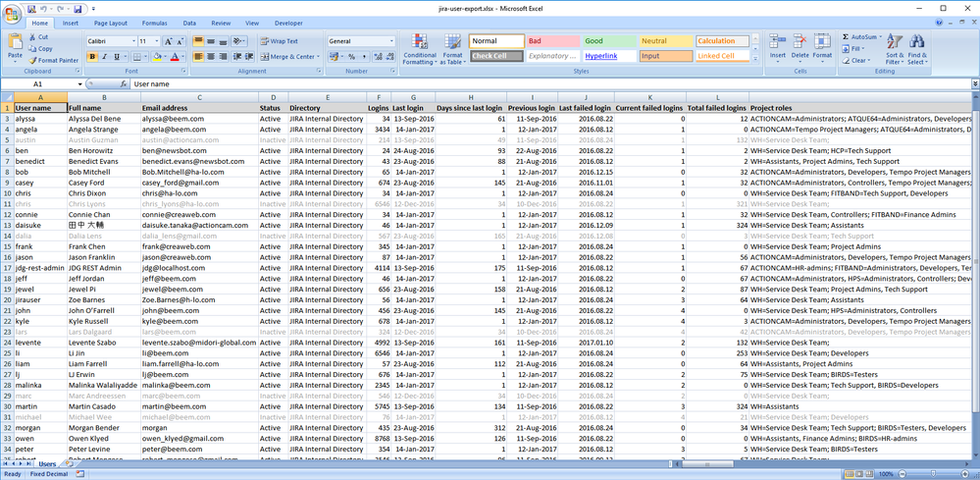Open Sort & Filter menu

[x=895, y=49]
